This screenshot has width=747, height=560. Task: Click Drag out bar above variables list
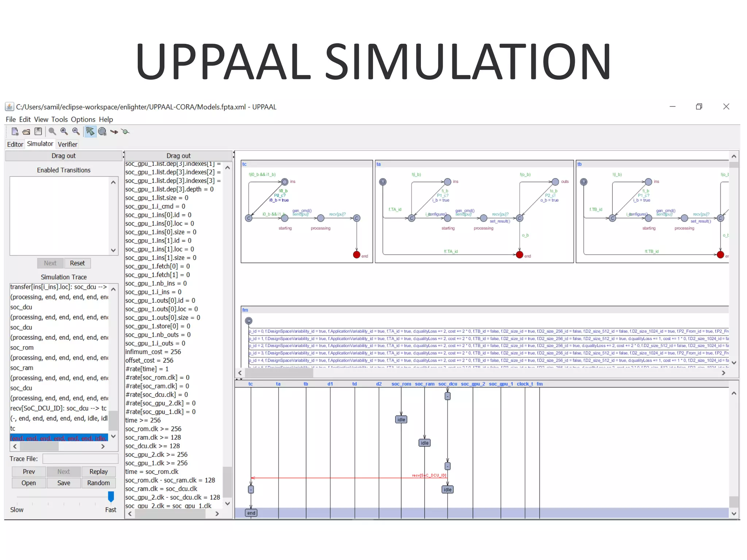(x=178, y=156)
